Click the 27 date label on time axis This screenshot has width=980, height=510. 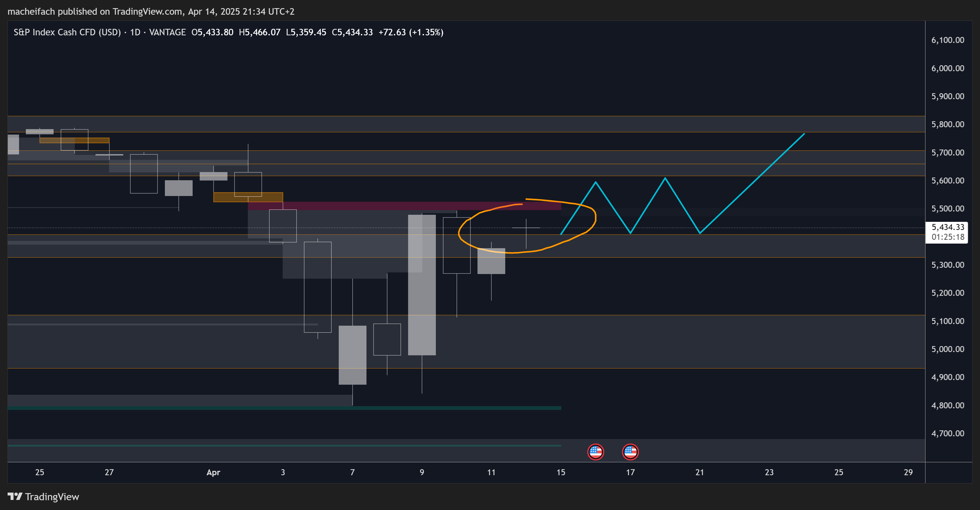(109, 472)
